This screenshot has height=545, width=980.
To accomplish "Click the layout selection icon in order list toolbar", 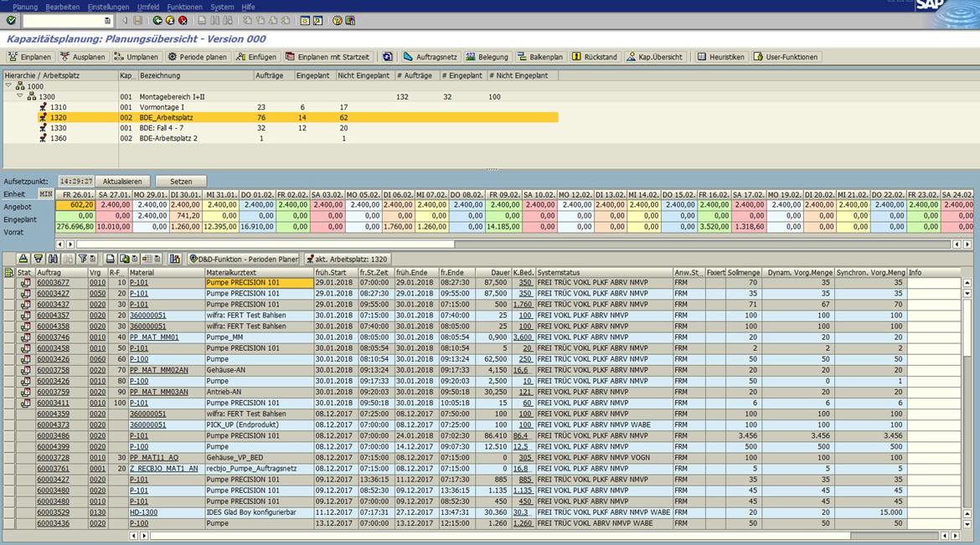I will point(147,259).
